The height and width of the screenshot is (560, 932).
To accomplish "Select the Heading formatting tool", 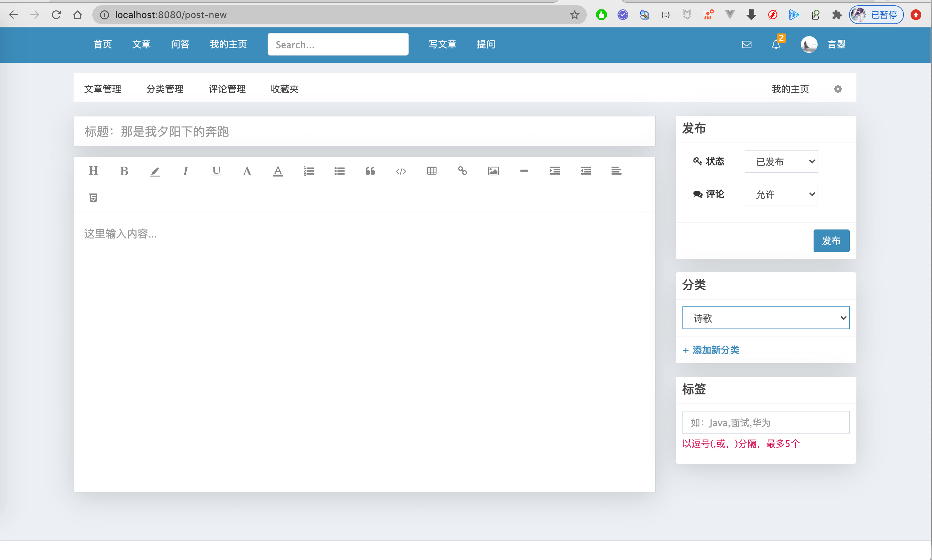I will coord(93,171).
